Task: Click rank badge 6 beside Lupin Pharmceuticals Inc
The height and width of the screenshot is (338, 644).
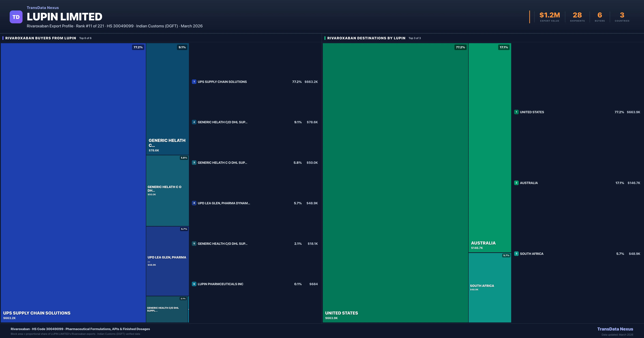Action: (x=194, y=284)
